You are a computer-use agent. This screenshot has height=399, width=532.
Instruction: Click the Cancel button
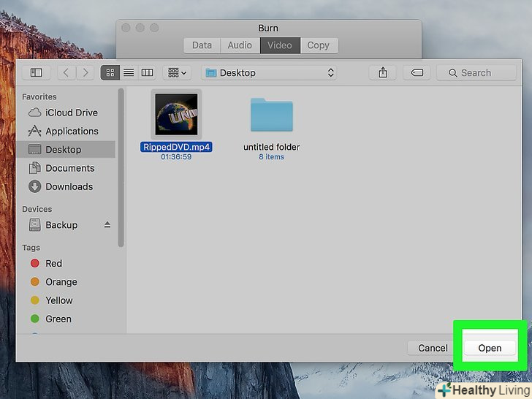(x=433, y=348)
